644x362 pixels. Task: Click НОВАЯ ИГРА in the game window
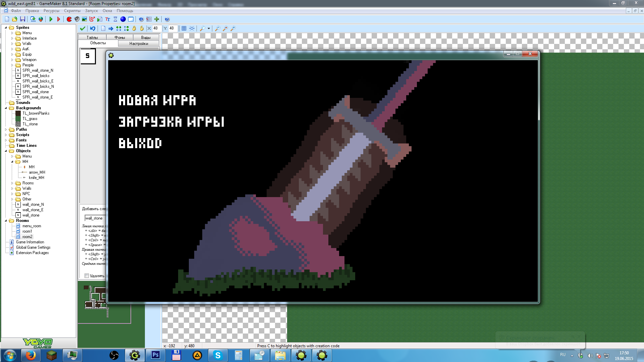pyautogui.click(x=157, y=100)
